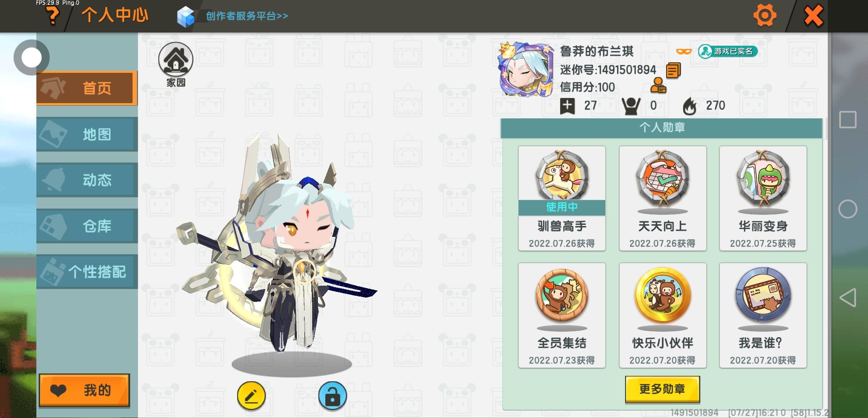This screenshot has width=868, height=418.
Task: Select the 天天向上 badge
Action: tap(663, 198)
